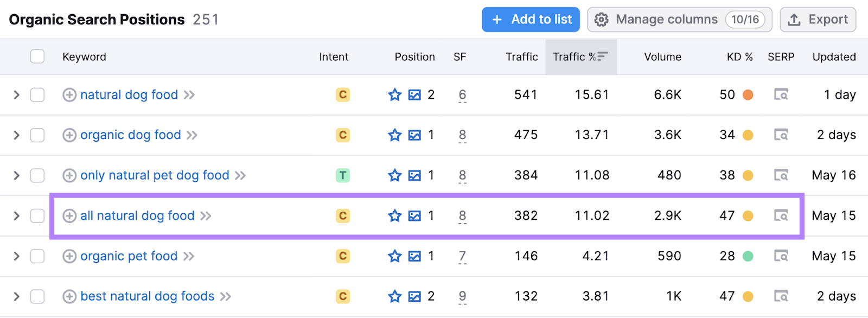Expand the organic dog food row
The width and height of the screenshot is (868, 318).
point(16,135)
